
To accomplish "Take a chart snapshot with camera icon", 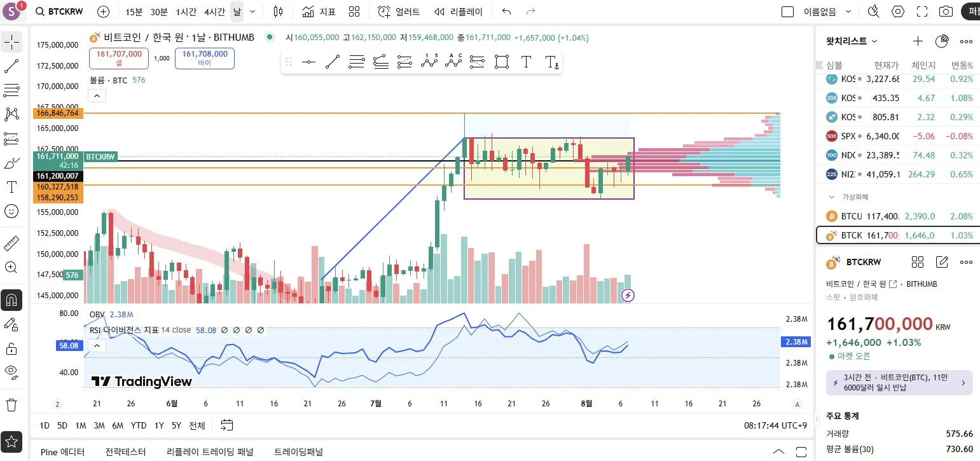I will click(x=946, y=11).
